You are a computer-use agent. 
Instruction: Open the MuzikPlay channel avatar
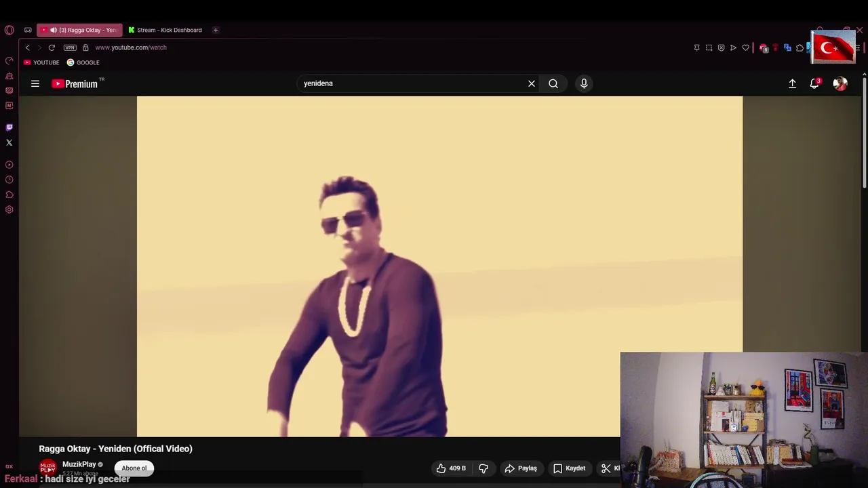[x=47, y=467]
